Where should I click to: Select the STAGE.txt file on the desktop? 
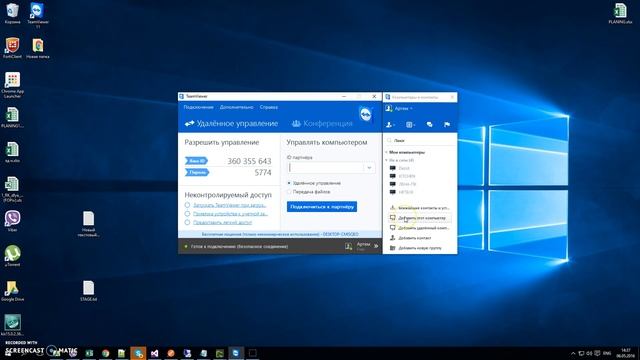tap(89, 291)
